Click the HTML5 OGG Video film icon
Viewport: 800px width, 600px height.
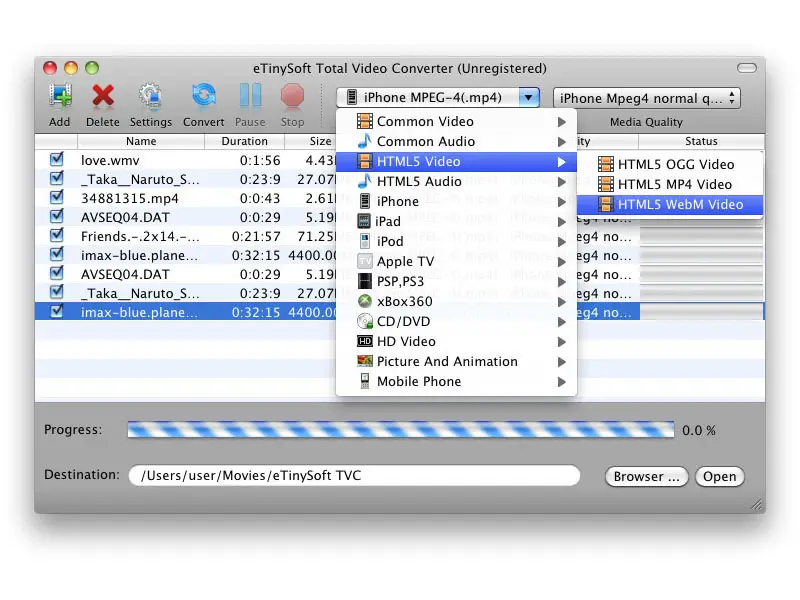click(x=606, y=164)
